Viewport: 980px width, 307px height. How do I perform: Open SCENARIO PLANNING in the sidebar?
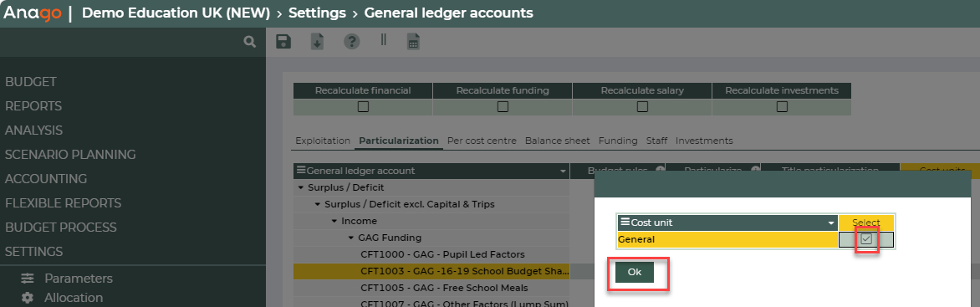point(70,155)
